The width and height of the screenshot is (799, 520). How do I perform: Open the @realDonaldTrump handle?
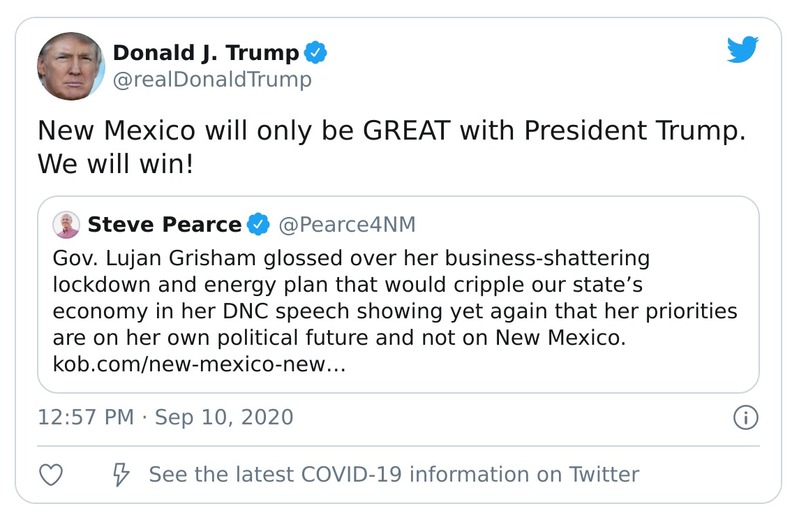click(212, 80)
